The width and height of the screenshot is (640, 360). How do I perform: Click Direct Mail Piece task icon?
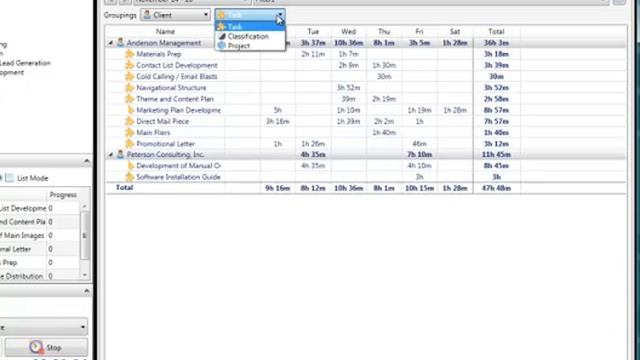click(129, 121)
